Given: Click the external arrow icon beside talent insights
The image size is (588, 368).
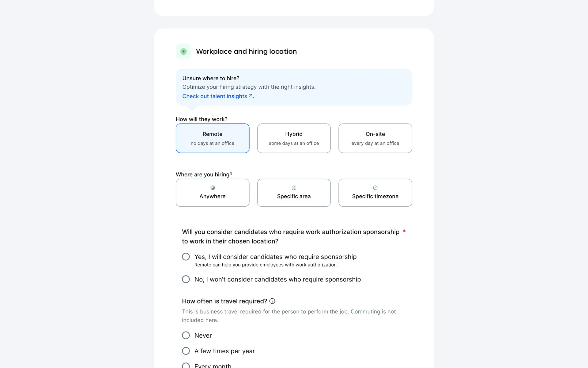Looking at the screenshot, I should (x=251, y=96).
